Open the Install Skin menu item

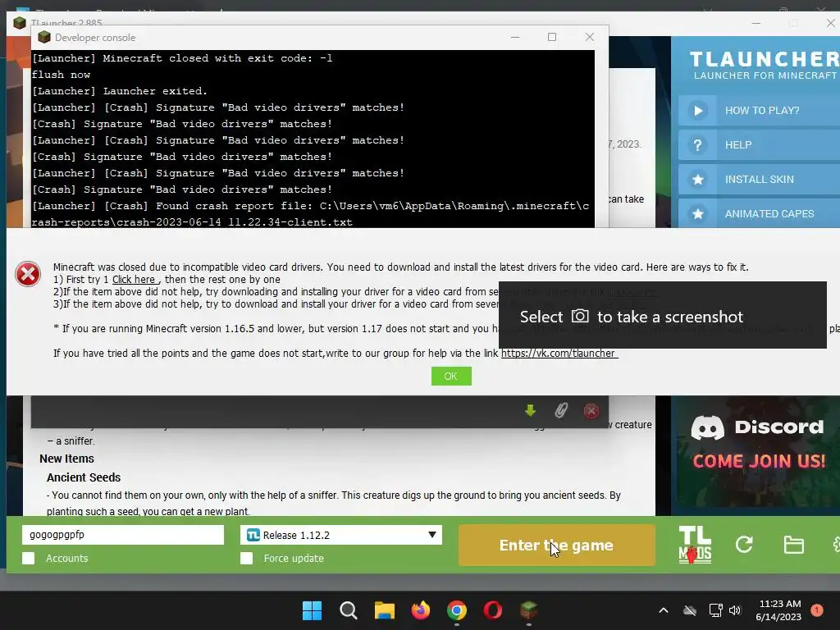click(x=759, y=179)
